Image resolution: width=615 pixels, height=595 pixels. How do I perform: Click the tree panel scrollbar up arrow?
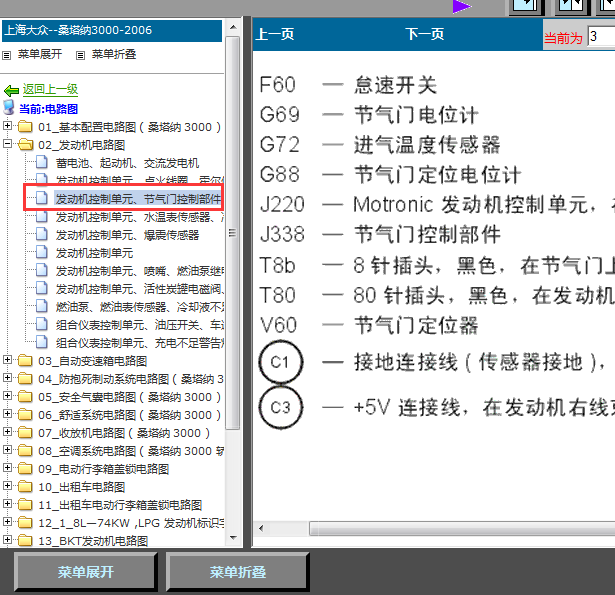point(233,27)
